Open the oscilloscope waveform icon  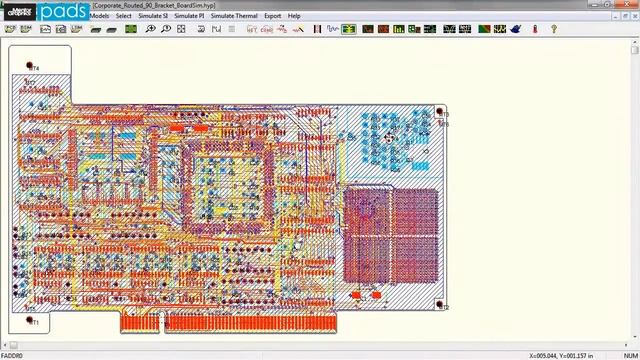[x=333, y=29]
